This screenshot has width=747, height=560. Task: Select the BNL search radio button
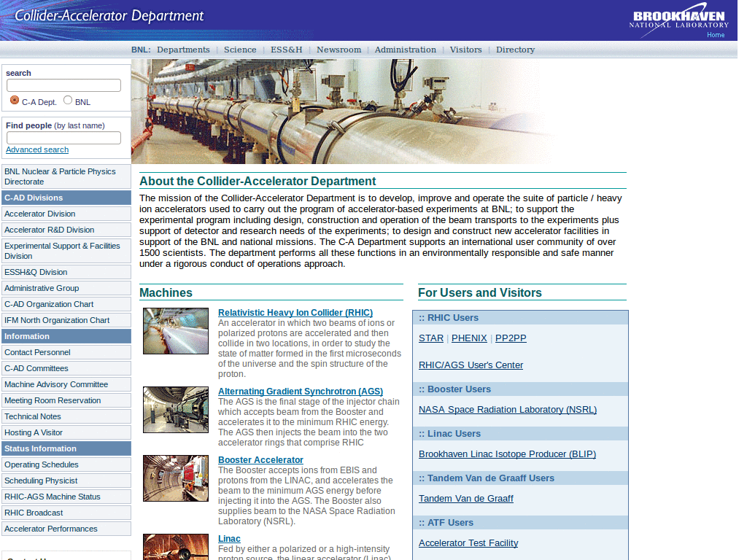pyautogui.click(x=68, y=100)
